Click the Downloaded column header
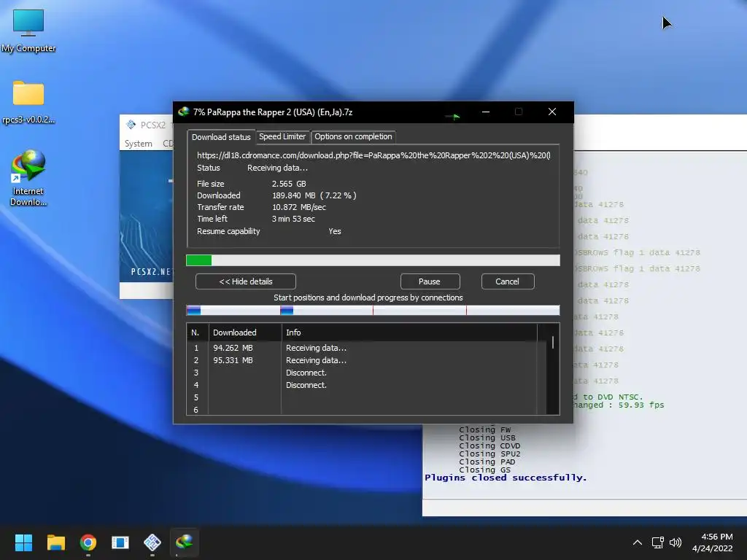Image resolution: width=747 pixels, height=560 pixels. click(245, 332)
